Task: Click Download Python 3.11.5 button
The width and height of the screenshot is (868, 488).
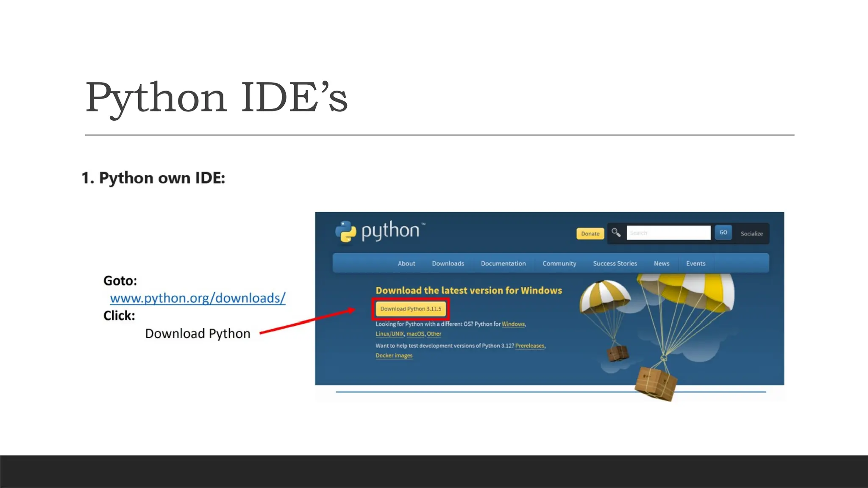Action: tap(410, 309)
